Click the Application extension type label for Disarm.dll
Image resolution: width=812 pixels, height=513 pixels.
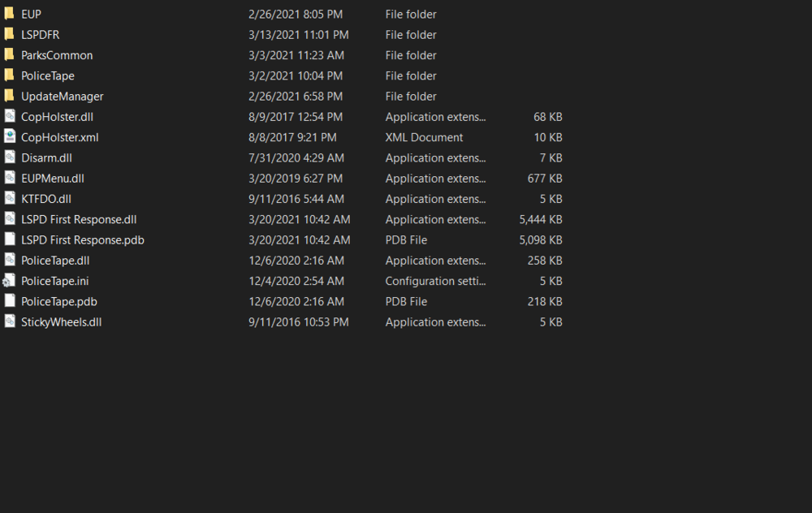435,157
